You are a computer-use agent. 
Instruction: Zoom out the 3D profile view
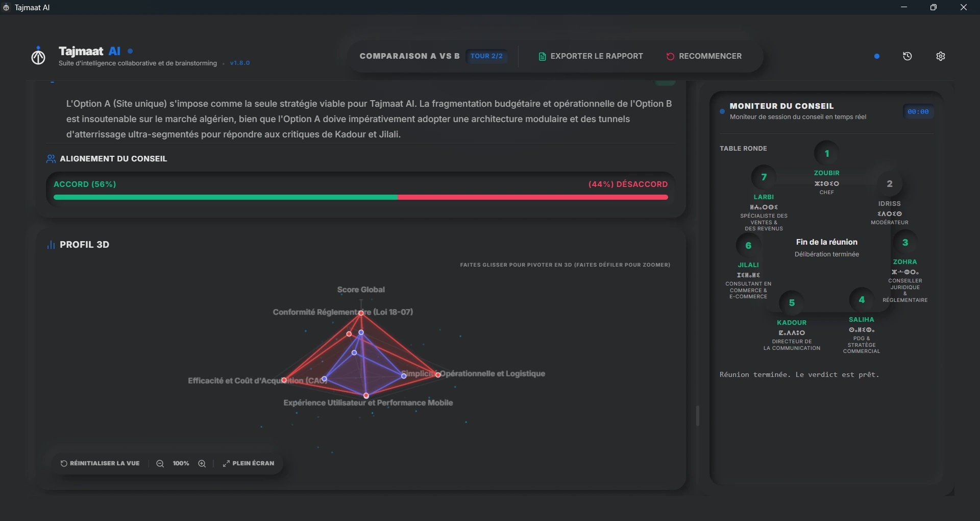pyautogui.click(x=160, y=463)
